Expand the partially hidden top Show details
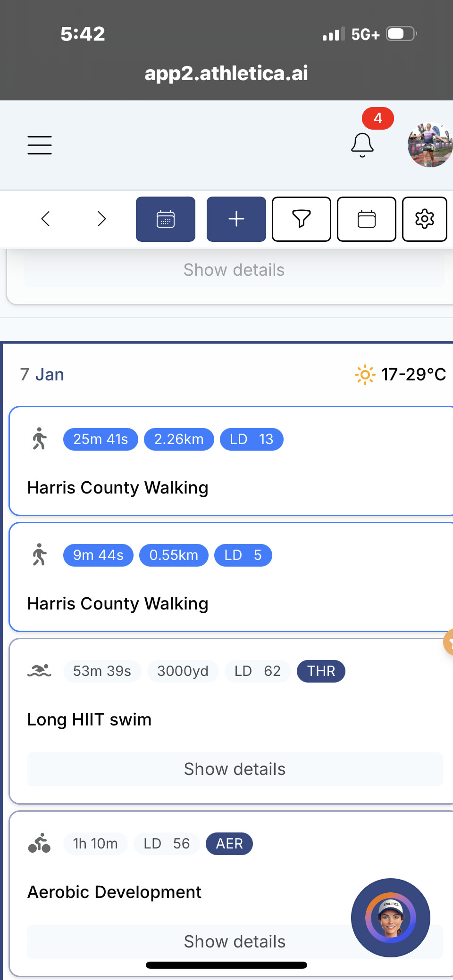Viewport: 453px width, 980px height. (234, 270)
